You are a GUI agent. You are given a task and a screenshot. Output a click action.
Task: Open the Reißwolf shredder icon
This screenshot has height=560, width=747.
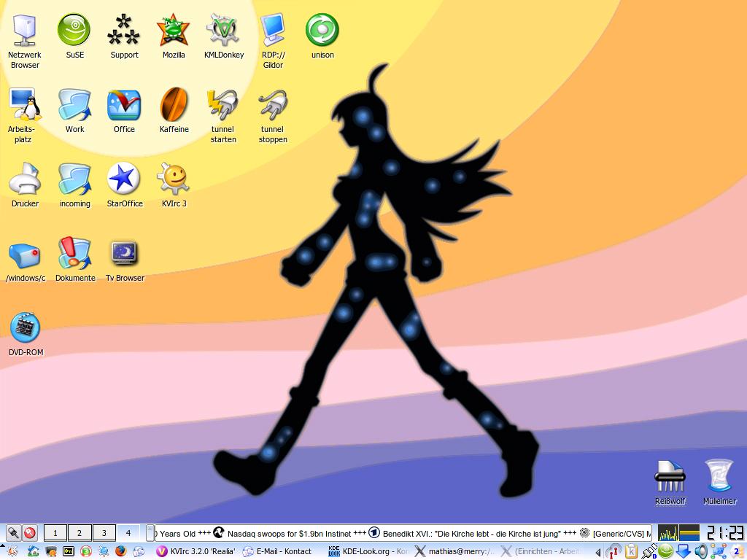[670, 483]
